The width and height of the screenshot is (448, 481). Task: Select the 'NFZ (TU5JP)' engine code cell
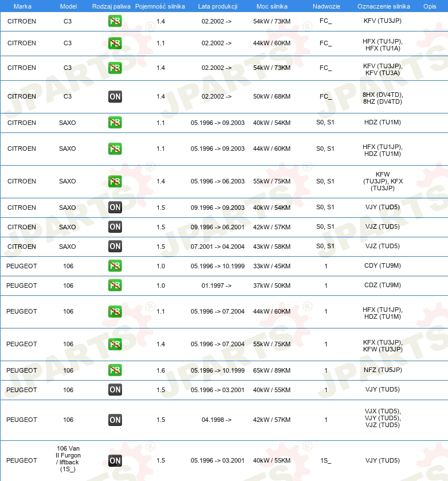tap(383, 370)
